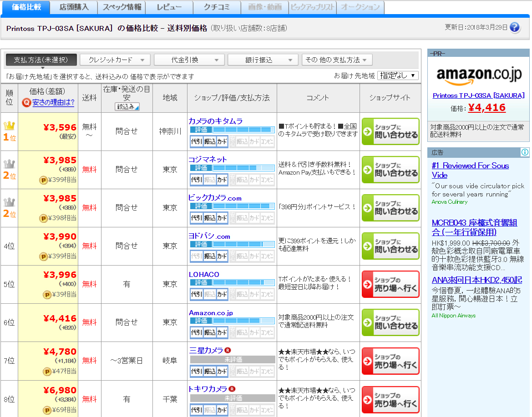Click the 評価 rating bar for LOHACO
The image size is (532, 417).
233,283
